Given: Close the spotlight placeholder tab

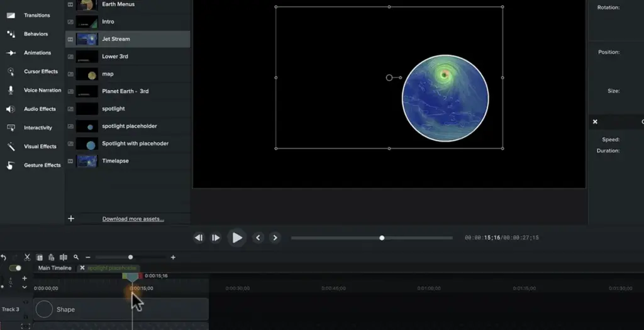Looking at the screenshot, I should (82, 268).
